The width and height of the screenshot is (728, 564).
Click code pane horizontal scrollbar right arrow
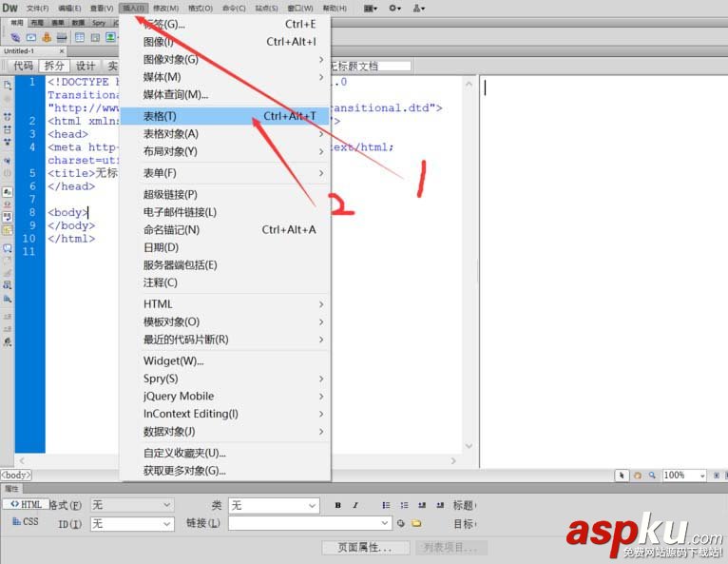point(453,461)
